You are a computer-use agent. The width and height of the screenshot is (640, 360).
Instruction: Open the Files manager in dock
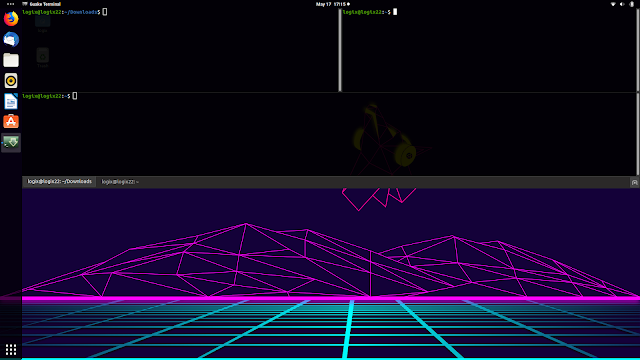(x=11, y=60)
